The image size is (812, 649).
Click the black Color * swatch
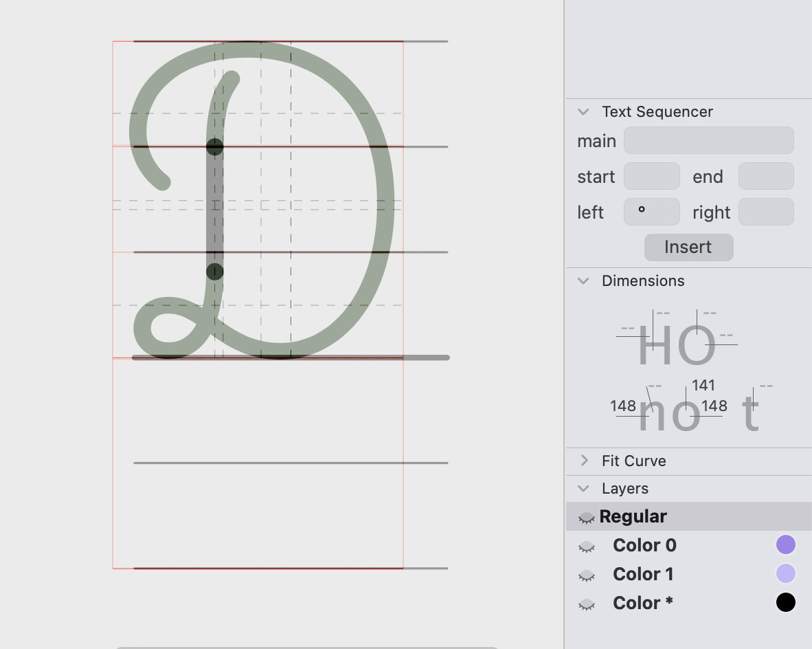785,602
